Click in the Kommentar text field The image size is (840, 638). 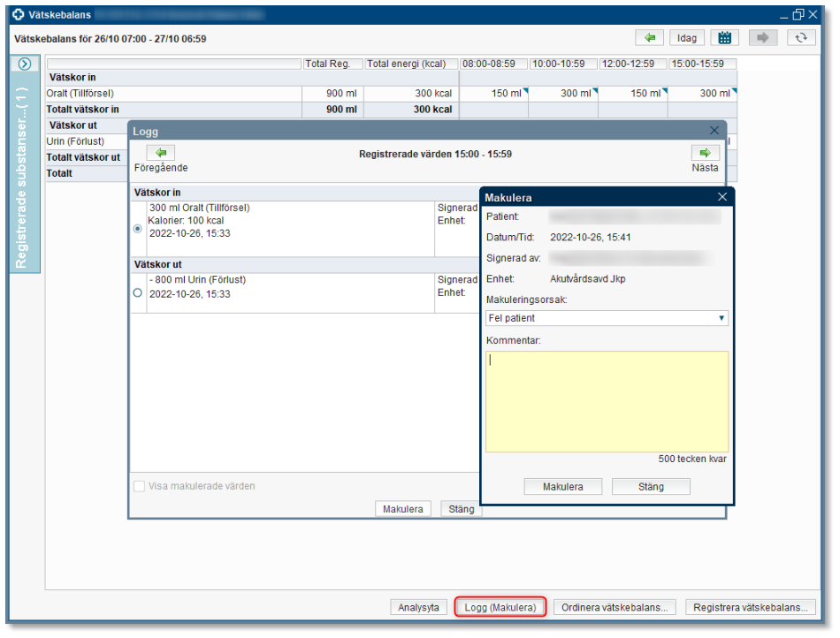coord(607,401)
